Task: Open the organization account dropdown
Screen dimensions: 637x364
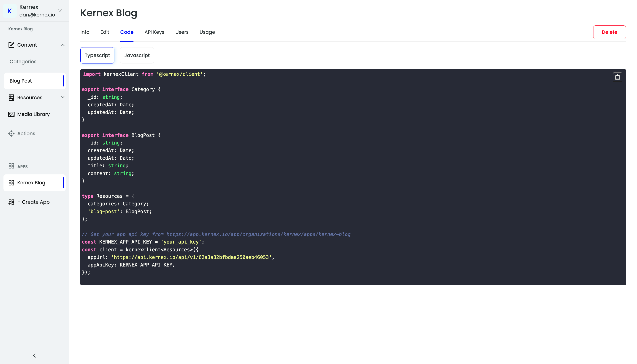Action: pos(60,11)
